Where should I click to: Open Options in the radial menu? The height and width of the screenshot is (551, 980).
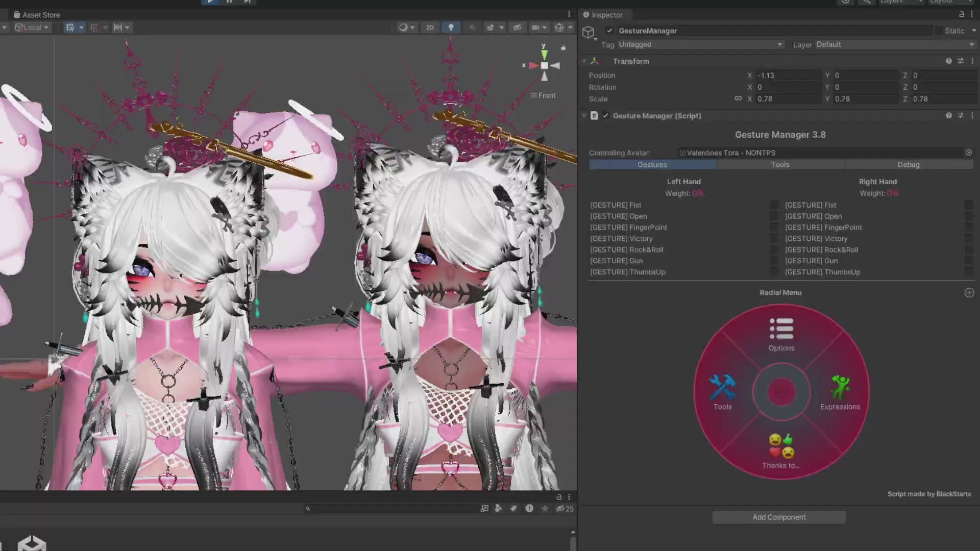coord(781,334)
